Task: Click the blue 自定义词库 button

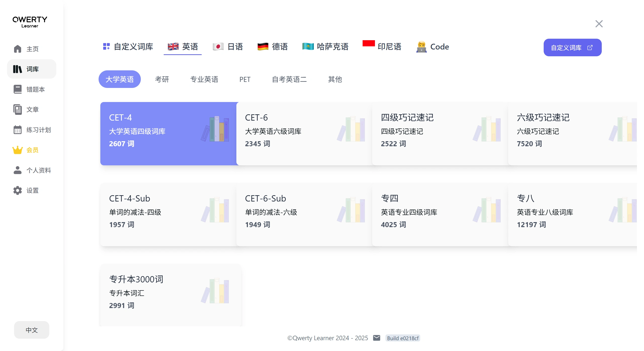Action: 573,47
